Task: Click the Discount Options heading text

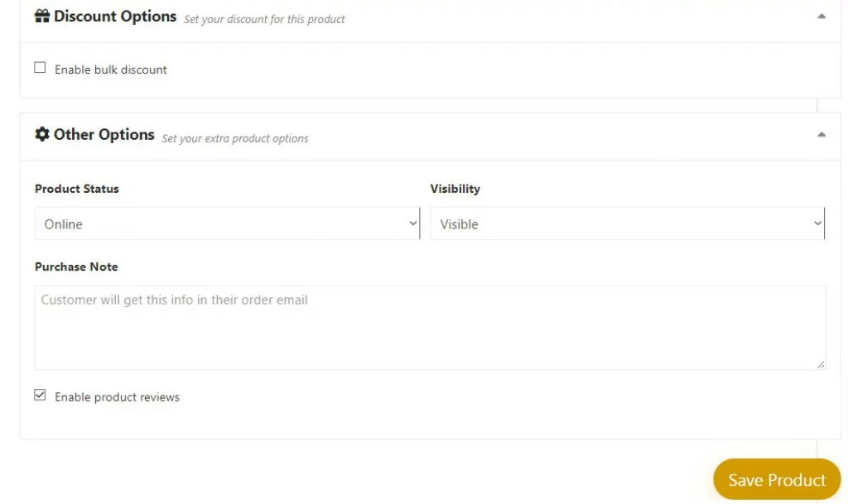Action: tap(114, 17)
